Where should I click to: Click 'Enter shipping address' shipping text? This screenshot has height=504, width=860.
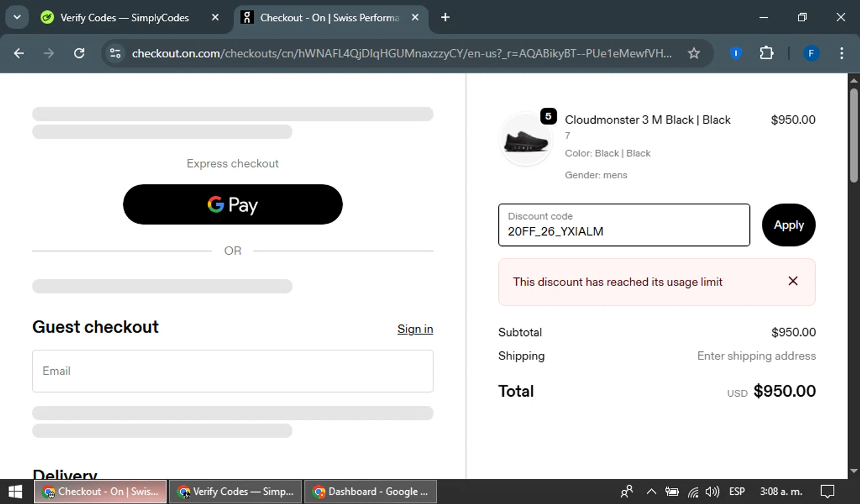tap(756, 356)
